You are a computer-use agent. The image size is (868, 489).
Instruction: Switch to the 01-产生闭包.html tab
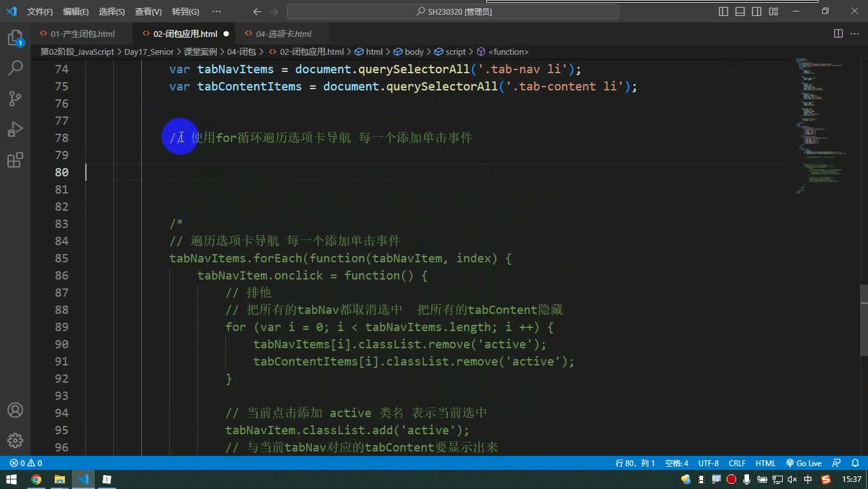pyautogui.click(x=83, y=33)
